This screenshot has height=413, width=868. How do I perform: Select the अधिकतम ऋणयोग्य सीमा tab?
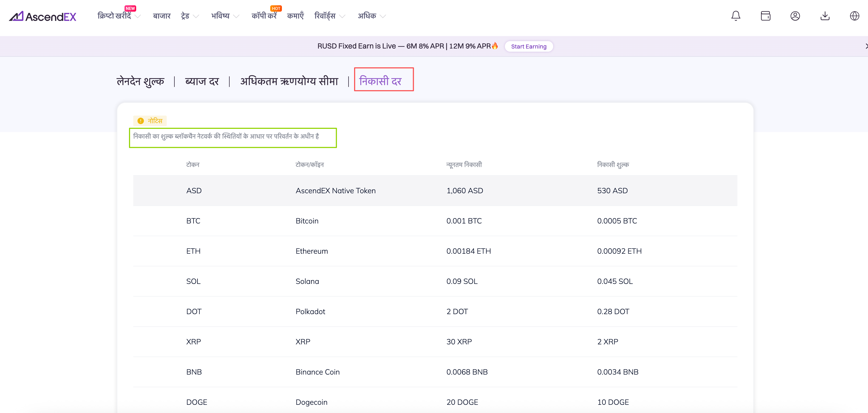289,81
